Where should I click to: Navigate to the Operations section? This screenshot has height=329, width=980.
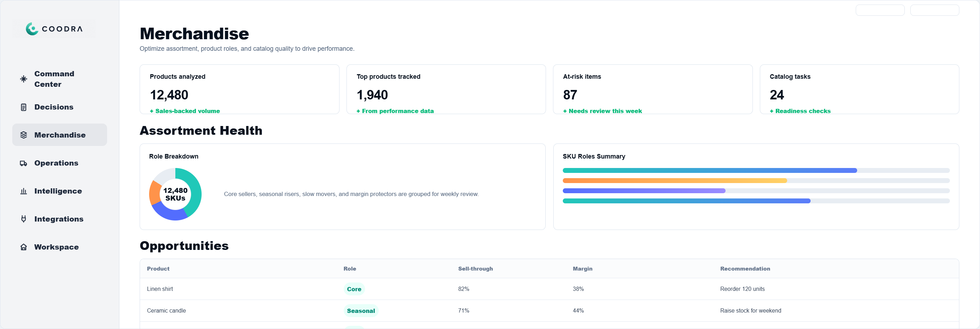tap(60, 163)
